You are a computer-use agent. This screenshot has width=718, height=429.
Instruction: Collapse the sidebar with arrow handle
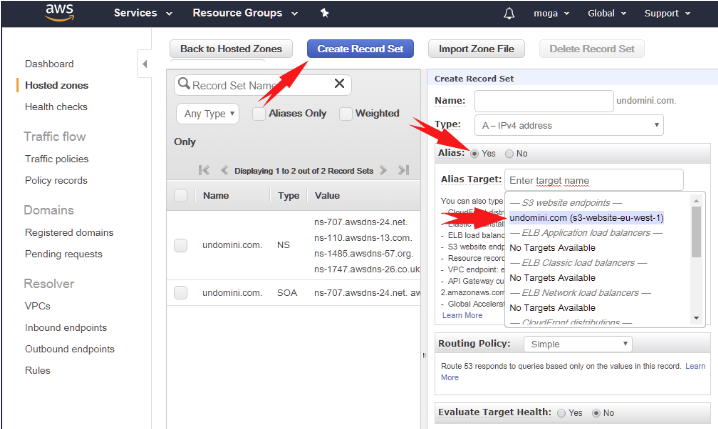click(x=145, y=64)
